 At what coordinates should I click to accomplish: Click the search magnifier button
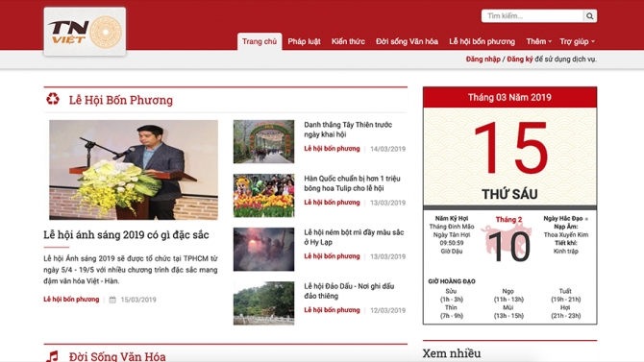tap(590, 16)
